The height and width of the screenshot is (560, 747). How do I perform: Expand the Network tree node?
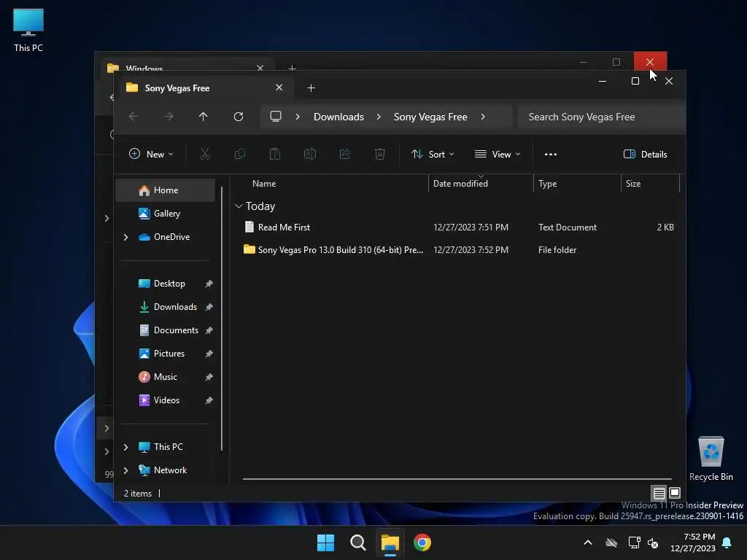pos(125,470)
